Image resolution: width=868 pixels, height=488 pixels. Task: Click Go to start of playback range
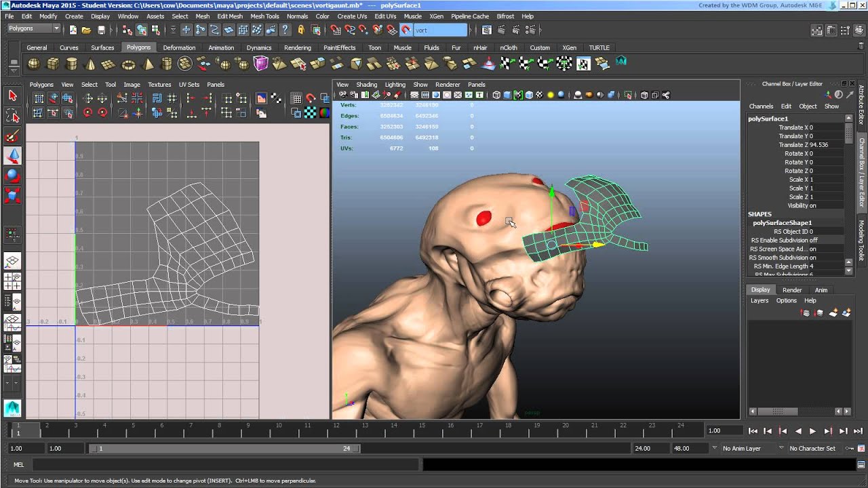[x=753, y=431]
